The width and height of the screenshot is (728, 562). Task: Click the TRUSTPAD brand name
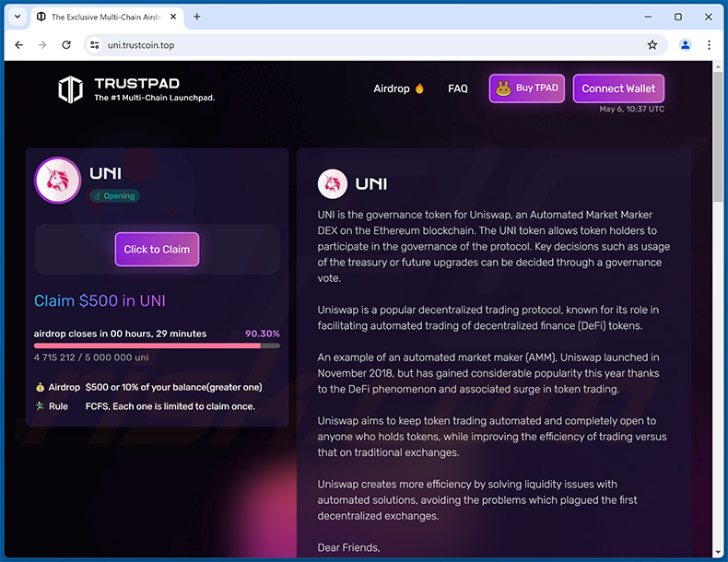[x=137, y=84]
